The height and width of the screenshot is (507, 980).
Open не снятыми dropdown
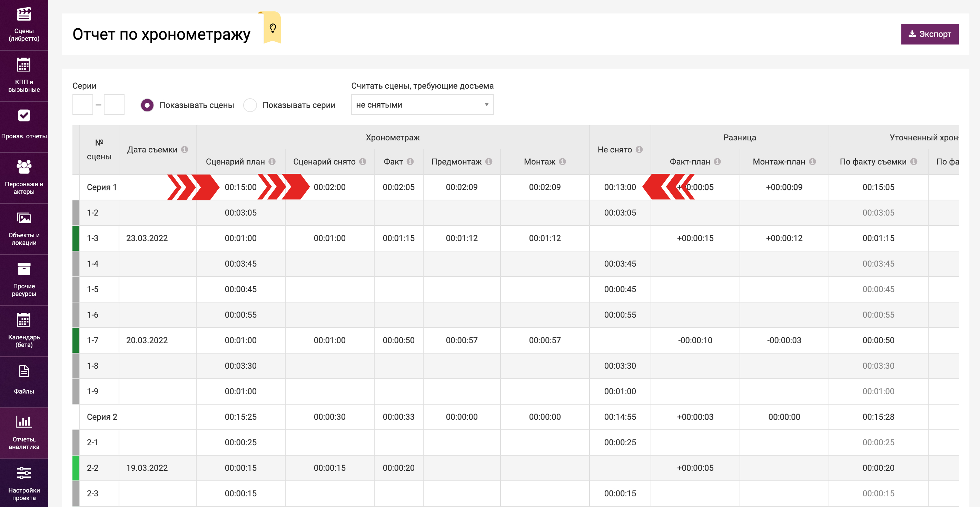coord(422,105)
